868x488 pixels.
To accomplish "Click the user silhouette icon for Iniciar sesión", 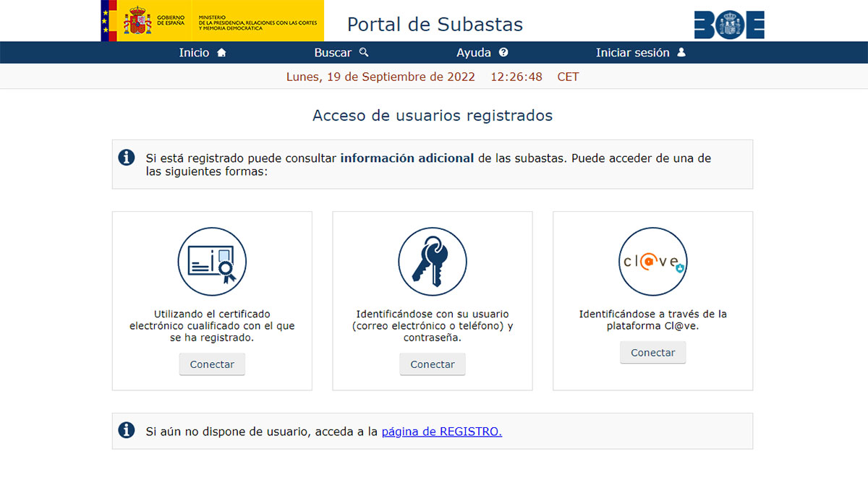I will coord(681,52).
